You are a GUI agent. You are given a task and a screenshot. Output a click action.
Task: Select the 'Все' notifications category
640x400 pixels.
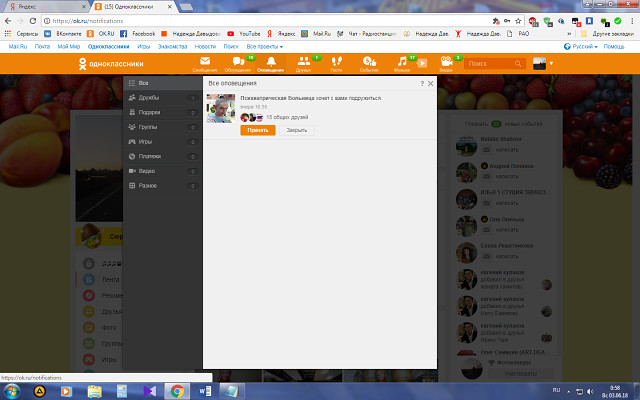click(162, 83)
